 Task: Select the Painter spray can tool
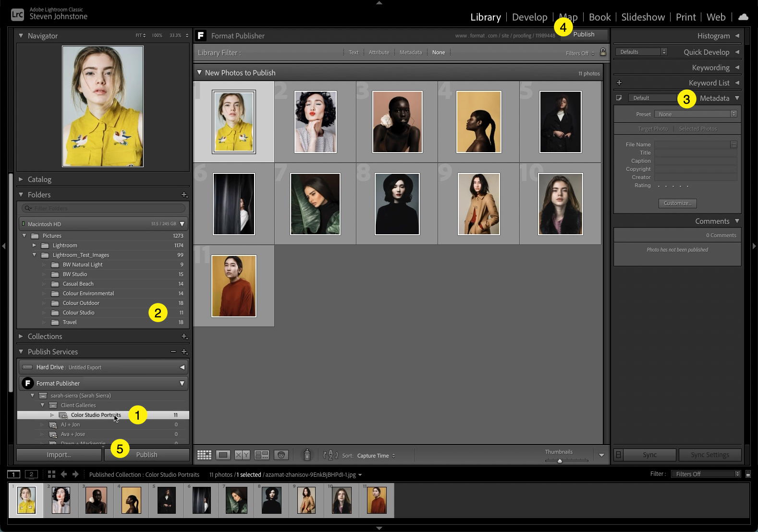(x=307, y=455)
